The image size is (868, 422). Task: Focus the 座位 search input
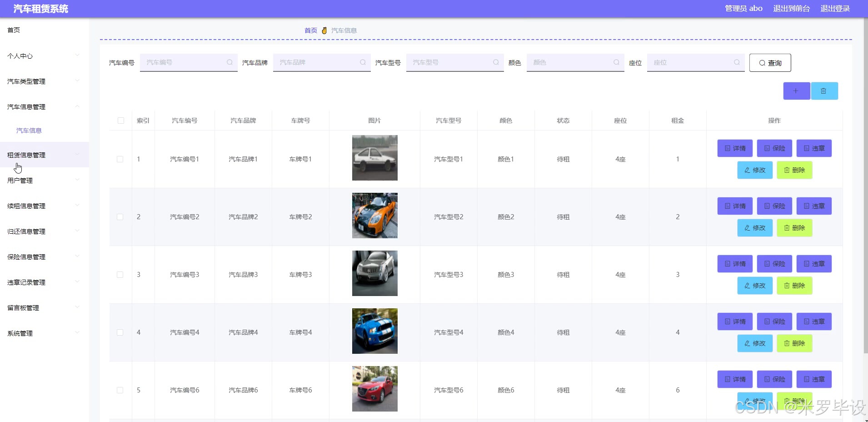696,63
